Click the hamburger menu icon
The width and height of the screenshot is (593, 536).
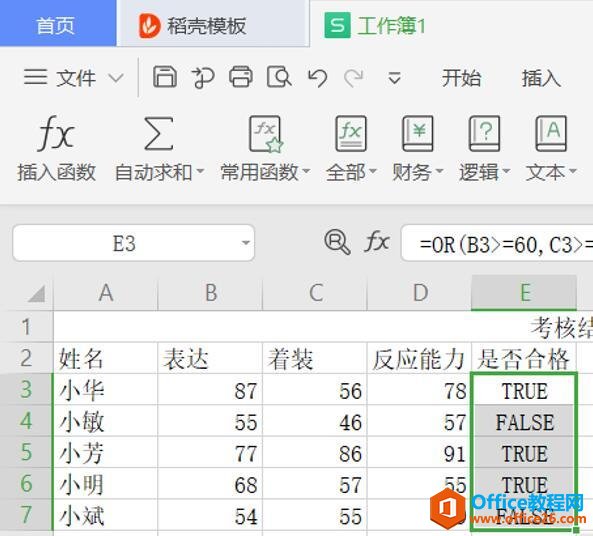(36, 77)
